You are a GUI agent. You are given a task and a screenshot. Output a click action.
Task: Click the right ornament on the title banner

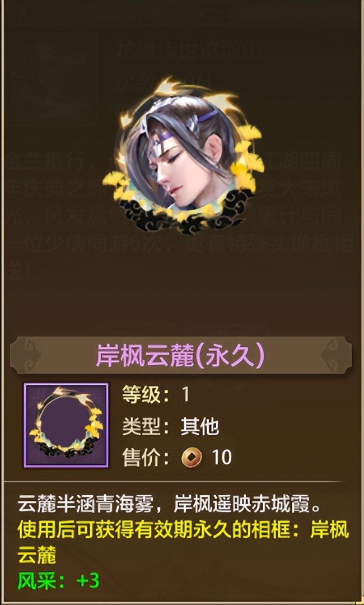(335, 355)
